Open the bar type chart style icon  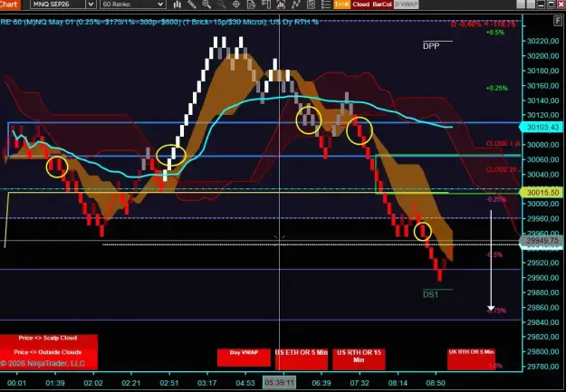[x=177, y=5]
